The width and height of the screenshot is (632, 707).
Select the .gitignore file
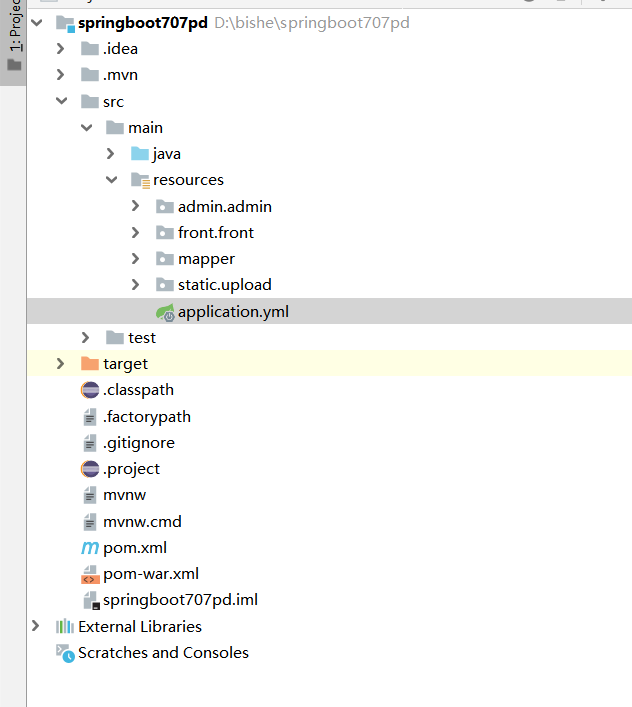[x=138, y=443]
